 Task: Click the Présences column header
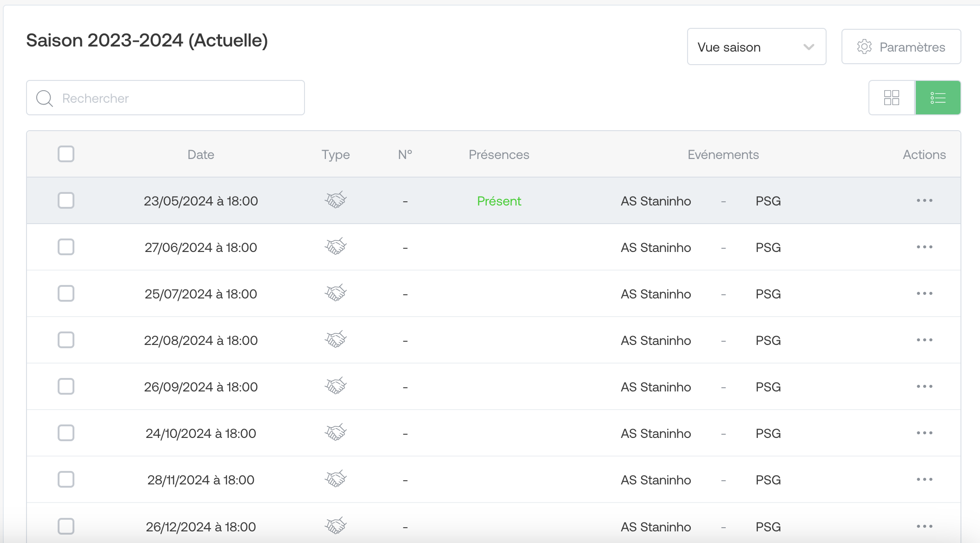click(499, 154)
